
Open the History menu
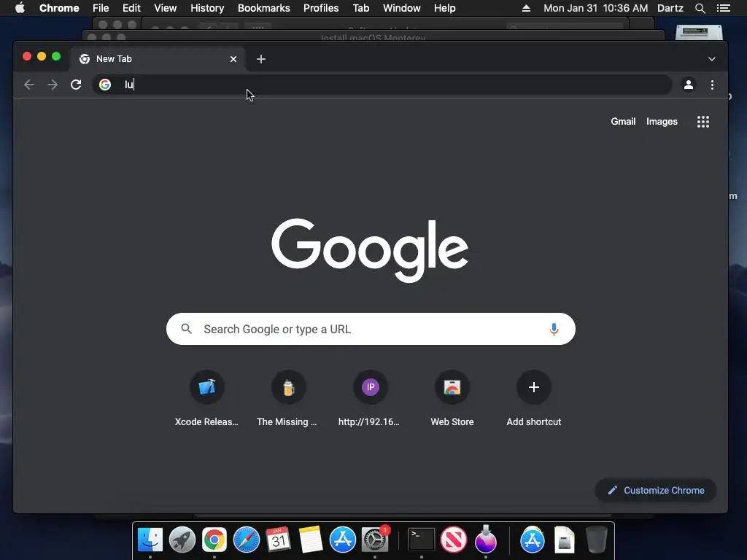[x=207, y=8]
